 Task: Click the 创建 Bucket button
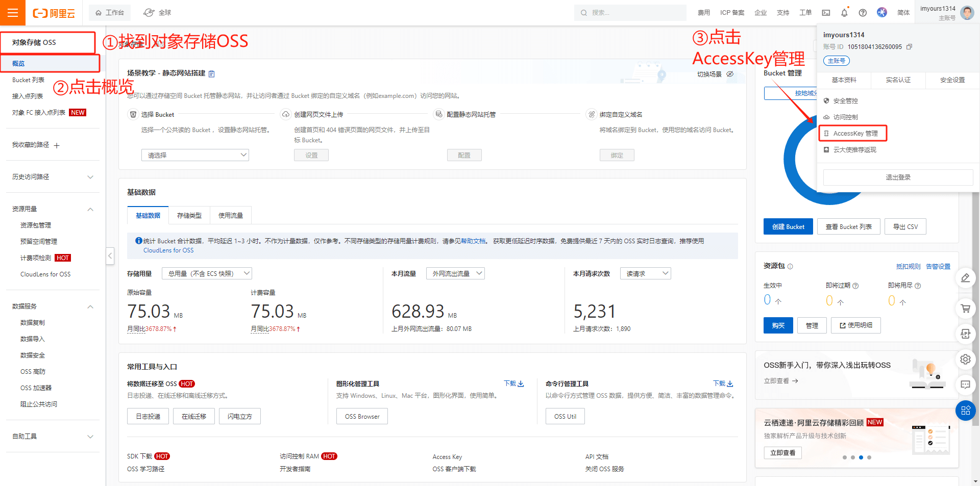click(x=788, y=227)
